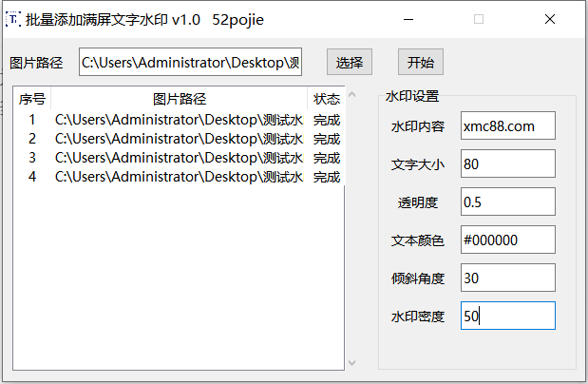Screen dimensions: 588x384
Task: Click the app icon in title bar
Action: tap(13, 18)
